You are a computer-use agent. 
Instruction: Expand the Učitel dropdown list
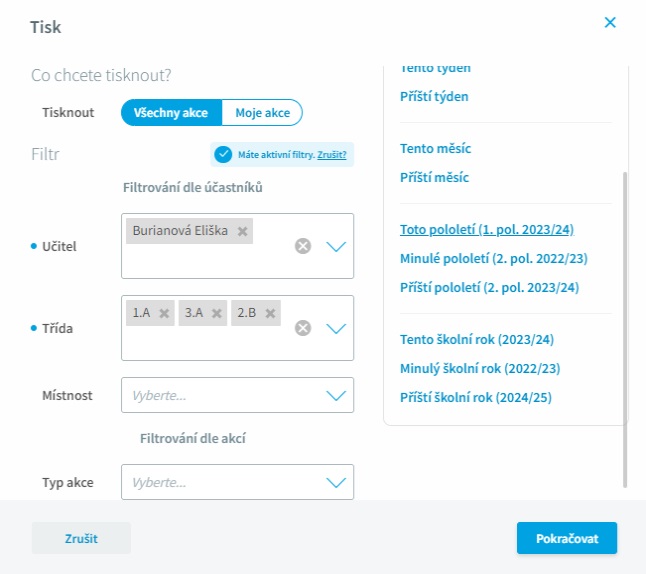pyautogui.click(x=335, y=246)
